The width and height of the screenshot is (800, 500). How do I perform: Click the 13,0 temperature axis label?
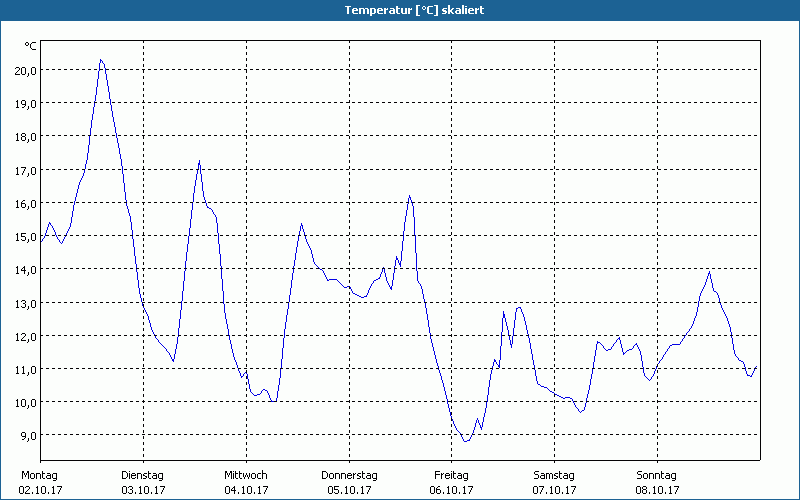click(x=25, y=303)
